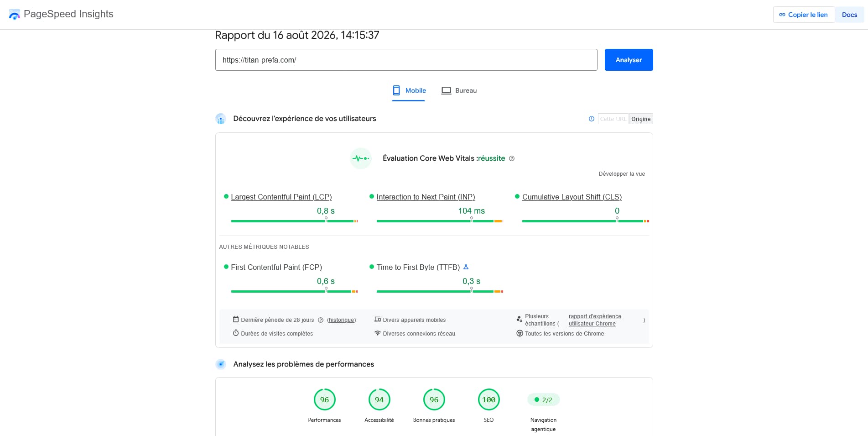The width and height of the screenshot is (868, 436).
Task: Click the CLS distribution bar
Action: [585, 221]
